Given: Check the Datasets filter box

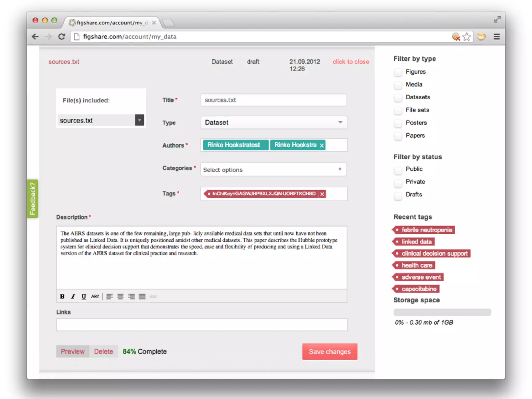Looking at the screenshot, I should (398, 97).
